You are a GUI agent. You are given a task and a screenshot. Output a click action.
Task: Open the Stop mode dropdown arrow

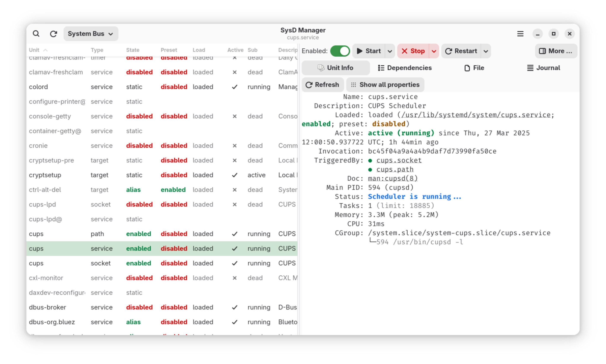coord(434,51)
